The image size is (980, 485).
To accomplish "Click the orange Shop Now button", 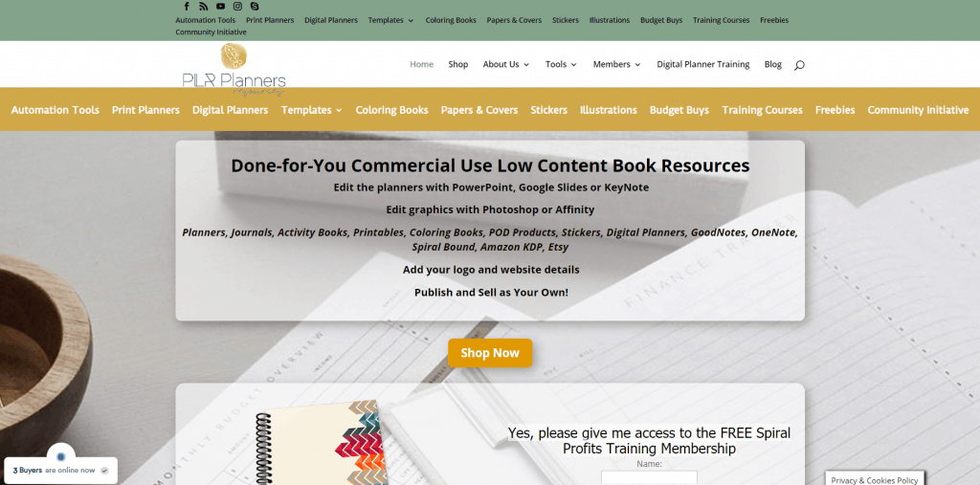I will 490,353.
